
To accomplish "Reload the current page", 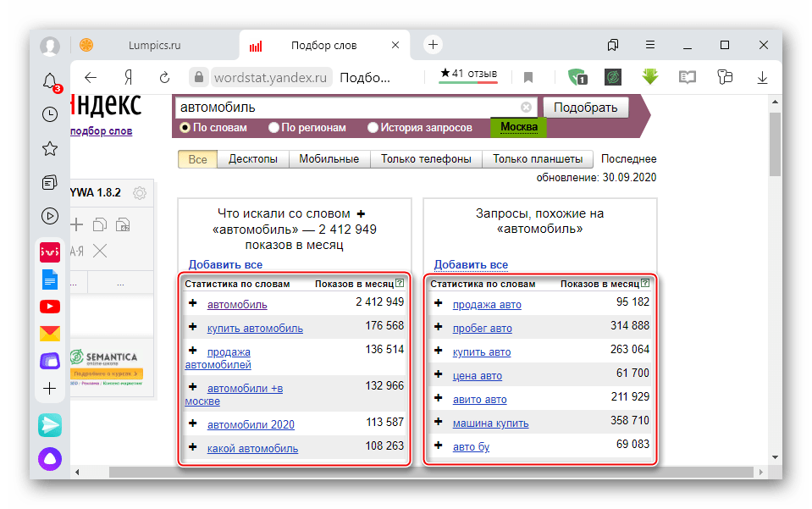I will click(164, 78).
